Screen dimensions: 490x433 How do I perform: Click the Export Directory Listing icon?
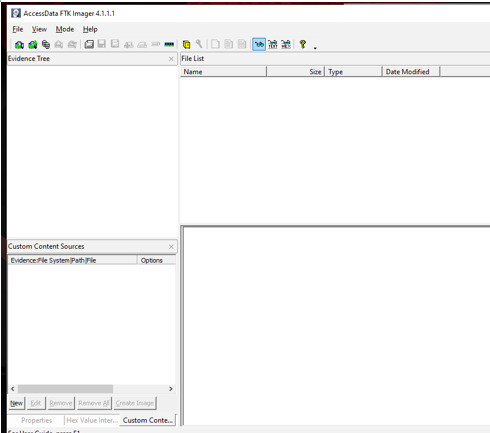coord(242,44)
